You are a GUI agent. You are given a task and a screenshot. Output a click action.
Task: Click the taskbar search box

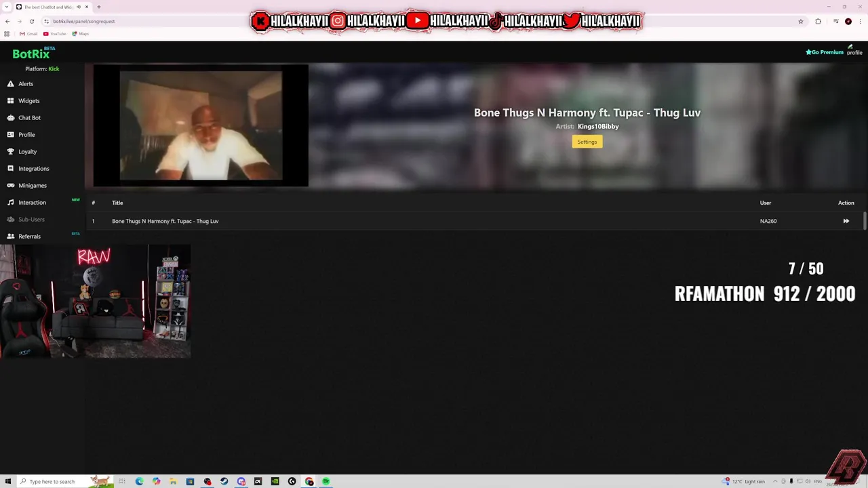pyautogui.click(x=64, y=481)
